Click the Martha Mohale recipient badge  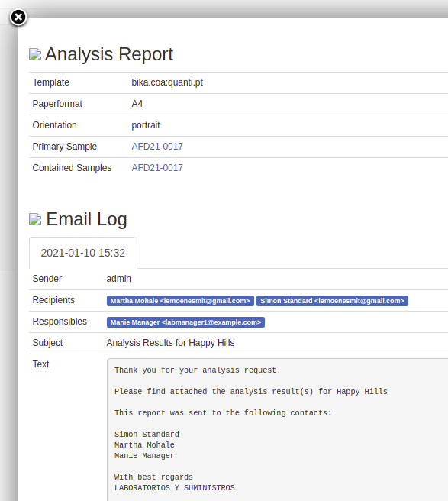180,301
